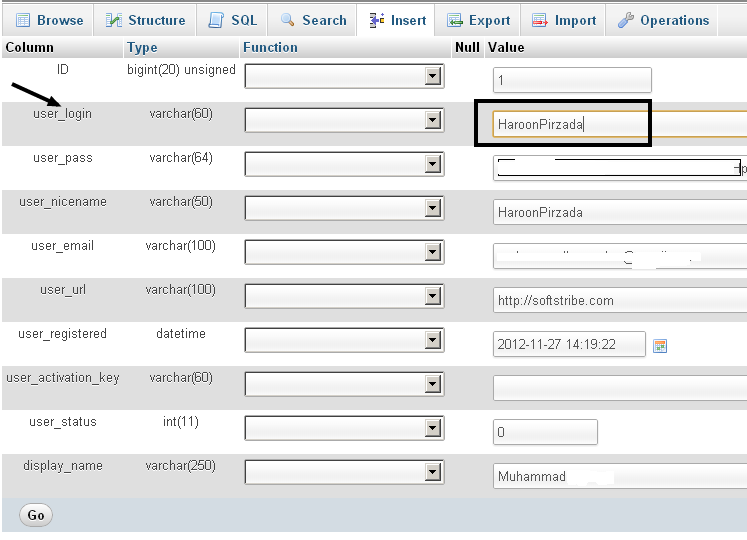Click the varchar(50) type text
The image size is (747, 540).
[181, 202]
